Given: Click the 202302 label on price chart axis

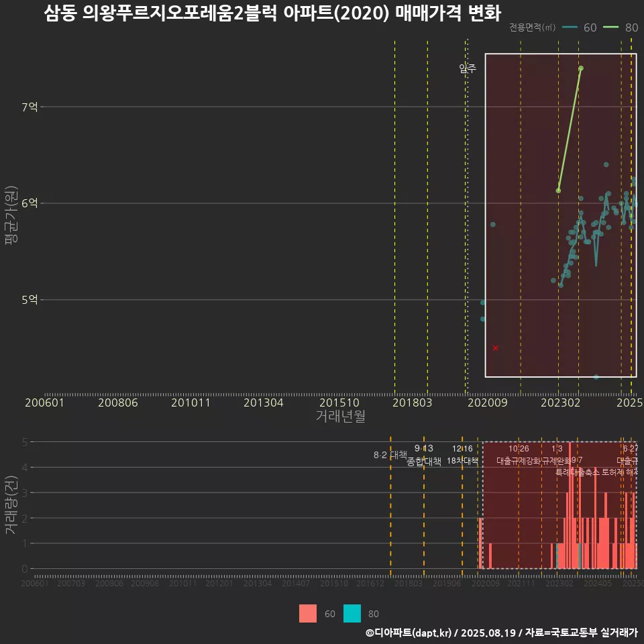Looking at the screenshot, I should (561, 402).
